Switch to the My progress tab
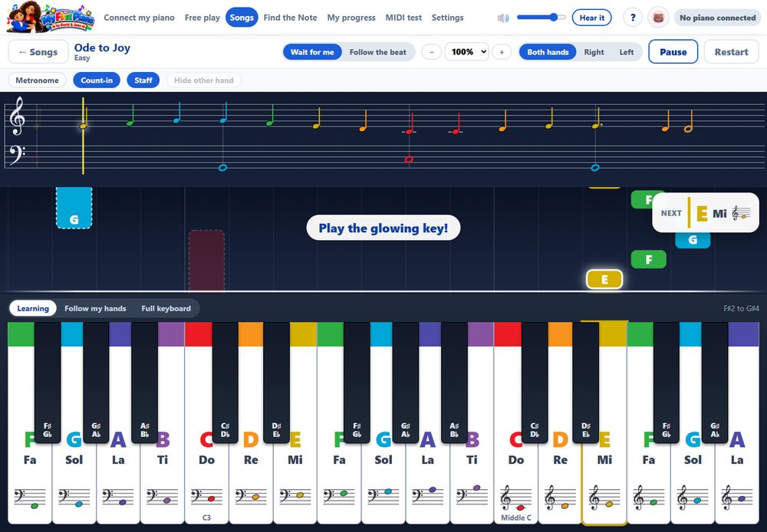Image resolution: width=767 pixels, height=532 pixels. pyautogui.click(x=351, y=18)
